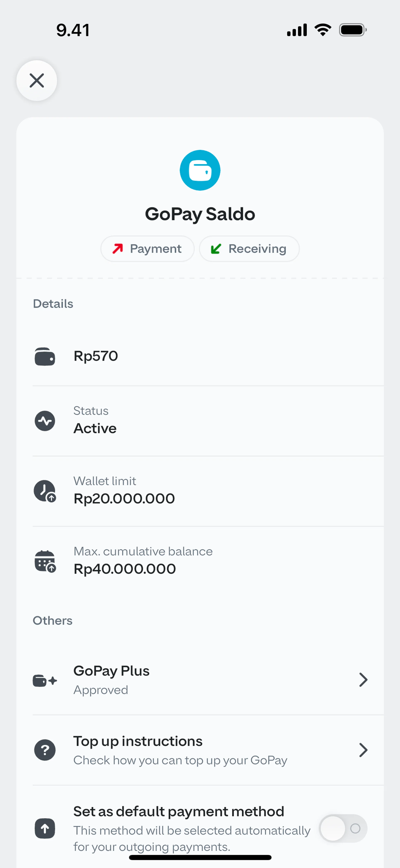Viewport: 400px width, 868px height.
Task: Select the Payment chip
Action: [x=147, y=249]
